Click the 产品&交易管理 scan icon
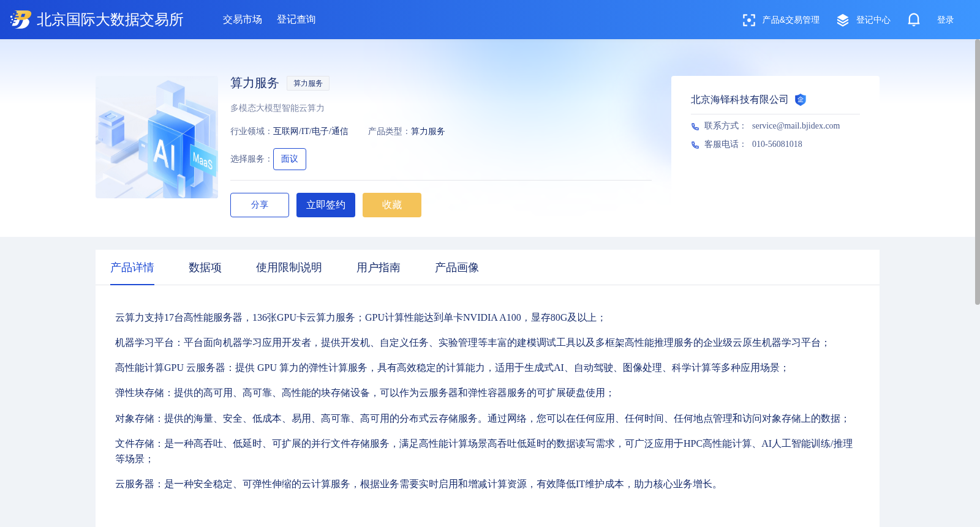This screenshot has width=980, height=527. coord(748,20)
